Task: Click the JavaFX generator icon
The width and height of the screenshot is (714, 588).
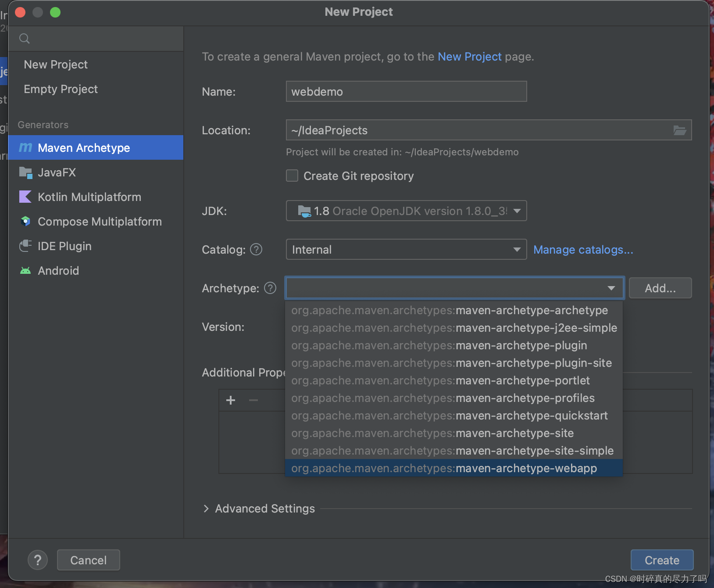Action: tap(25, 172)
